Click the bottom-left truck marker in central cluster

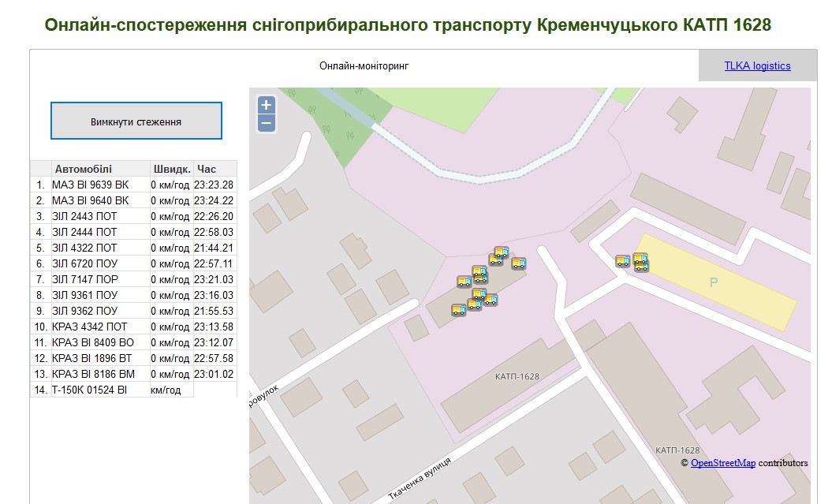click(x=458, y=310)
